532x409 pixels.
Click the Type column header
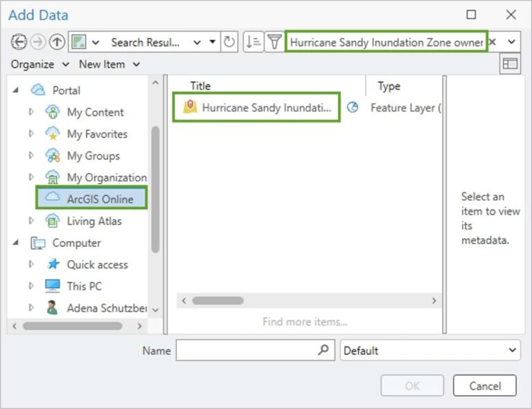(389, 86)
